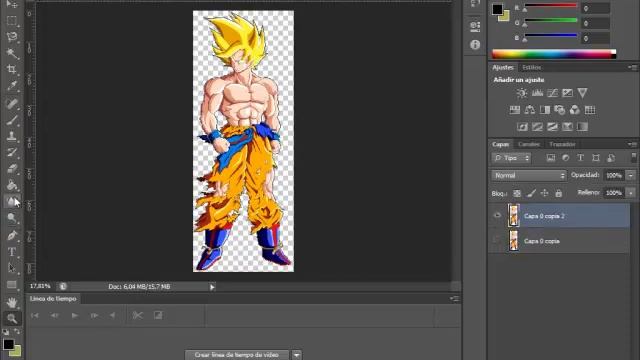Screen dimensions: 640x360
Task: Select the Lasso tool
Action: [x=12, y=37]
